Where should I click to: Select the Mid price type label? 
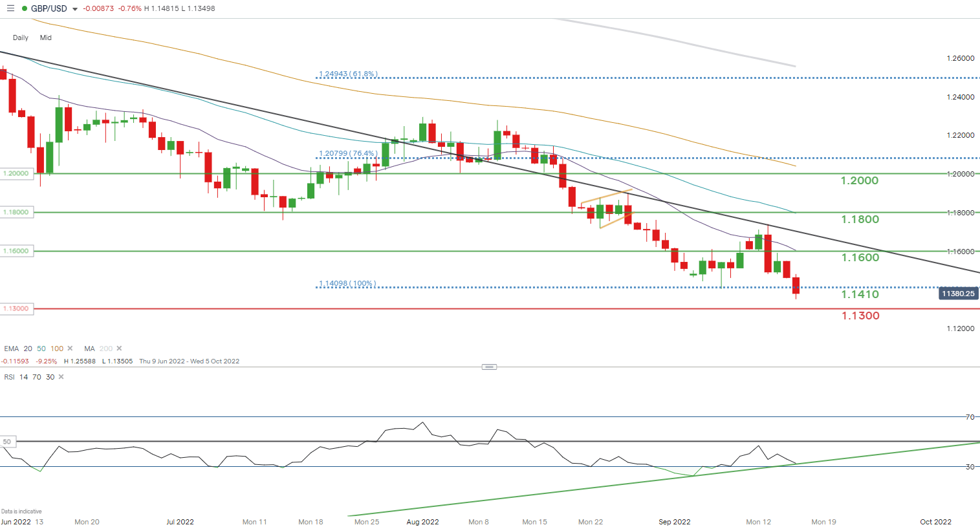pyautogui.click(x=45, y=38)
